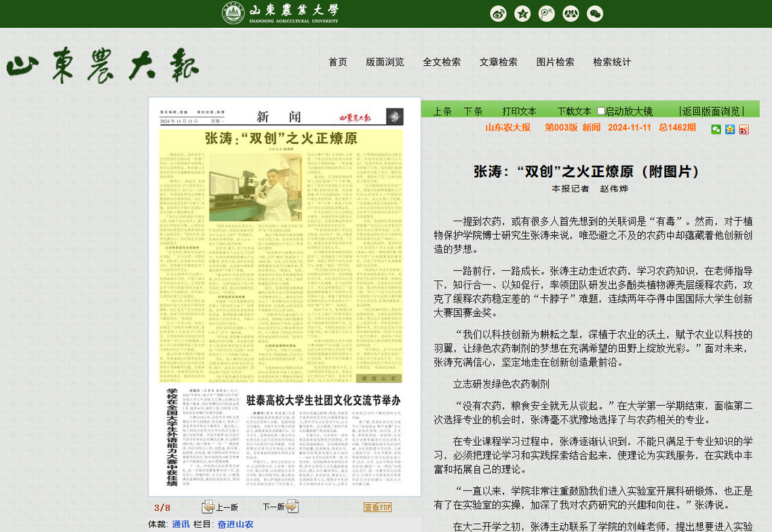Click 打印文本 to print the article
772x532 pixels.
point(519,111)
